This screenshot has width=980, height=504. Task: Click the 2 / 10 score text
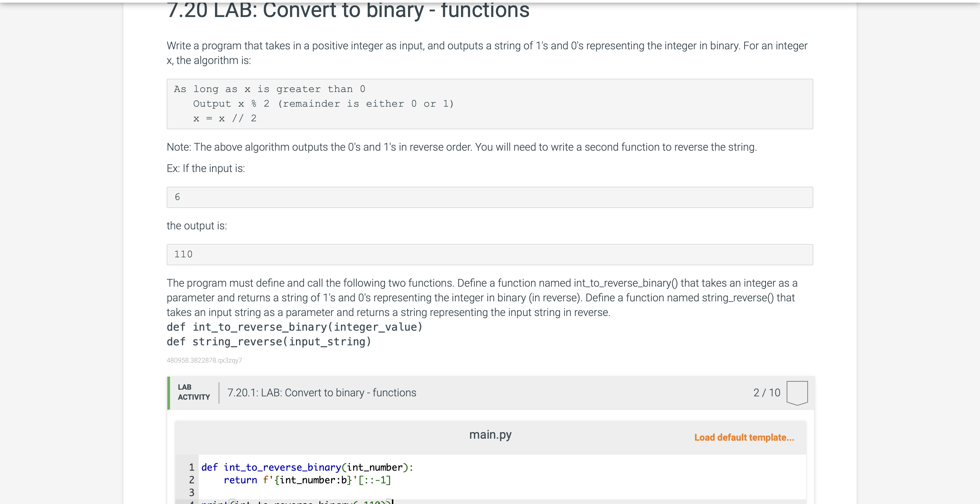pyautogui.click(x=766, y=393)
